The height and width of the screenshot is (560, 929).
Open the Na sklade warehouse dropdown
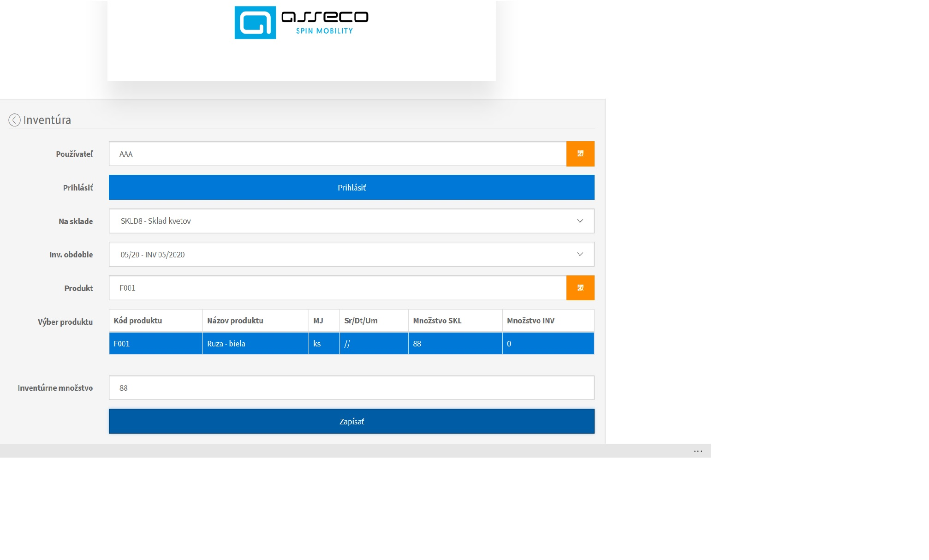351,221
